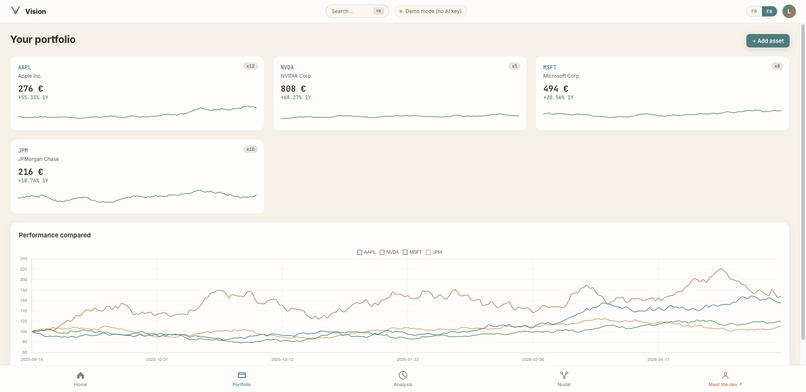Click the 2025-12-12 x-axis date label
This screenshot has height=392, width=806.
pyautogui.click(x=282, y=360)
